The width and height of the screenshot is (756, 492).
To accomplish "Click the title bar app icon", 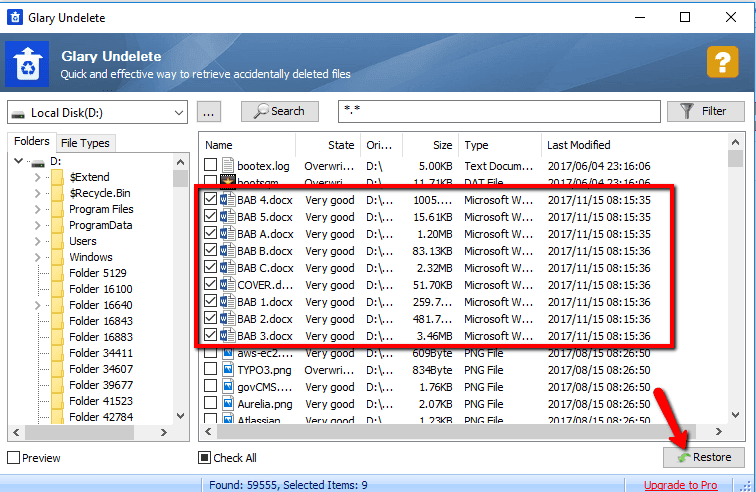I will pyautogui.click(x=15, y=17).
